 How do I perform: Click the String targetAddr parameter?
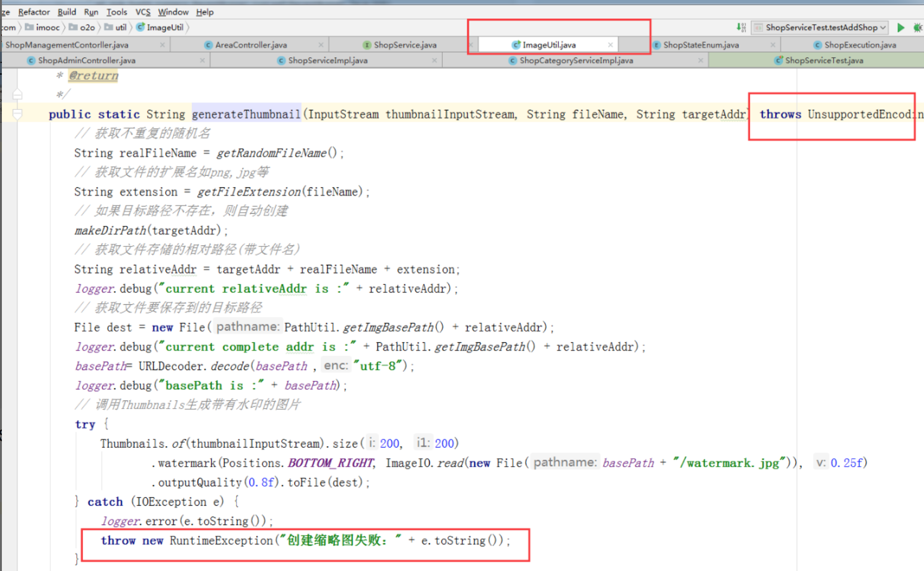[690, 114]
